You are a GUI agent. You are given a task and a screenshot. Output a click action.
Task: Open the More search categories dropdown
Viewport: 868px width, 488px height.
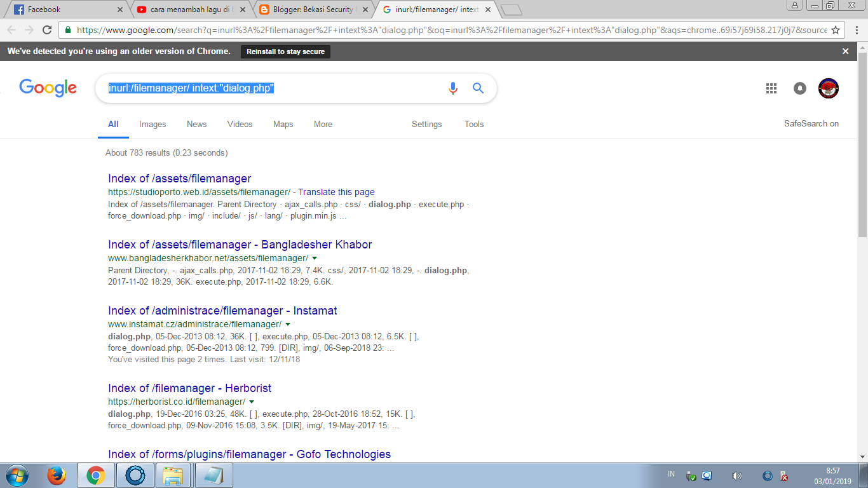[323, 124]
